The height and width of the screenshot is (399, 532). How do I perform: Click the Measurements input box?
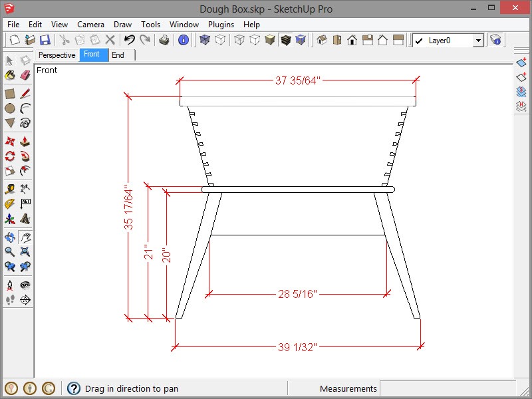[446, 388]
